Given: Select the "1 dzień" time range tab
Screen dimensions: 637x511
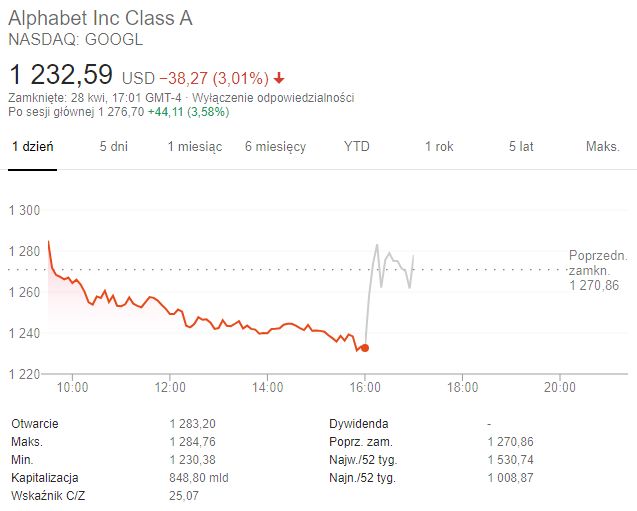Looking at the screenshot, I should point(33,146).
